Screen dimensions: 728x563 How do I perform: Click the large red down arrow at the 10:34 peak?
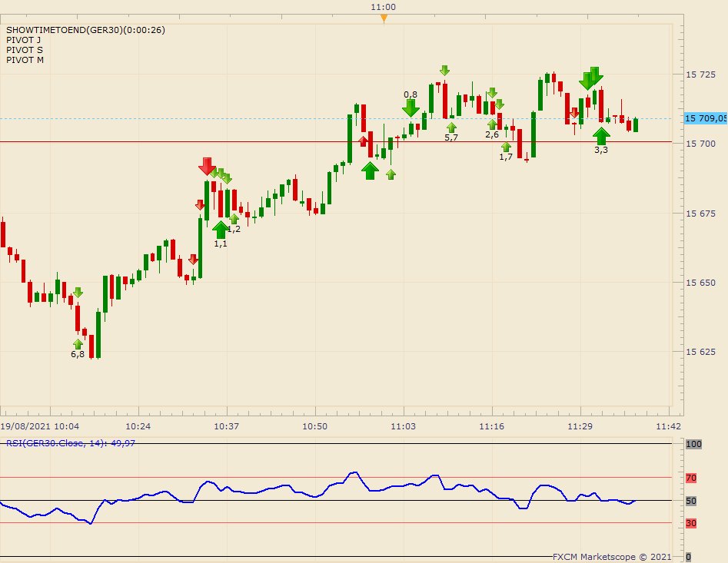(x=207, y=166)
